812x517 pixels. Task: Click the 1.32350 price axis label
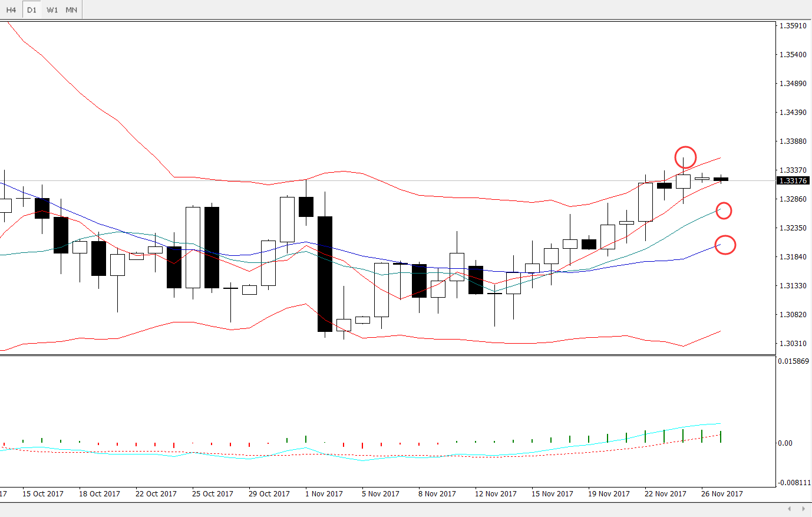[793, 228]
